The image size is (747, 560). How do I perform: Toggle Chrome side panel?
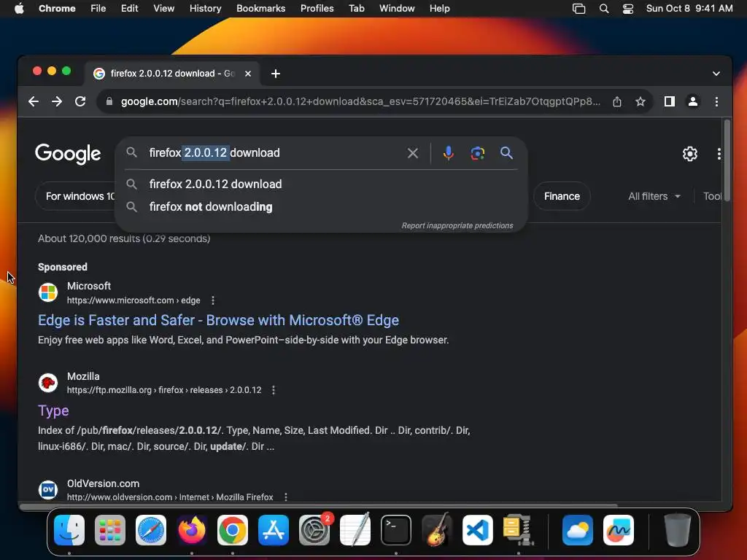click(x=670, y=101)
